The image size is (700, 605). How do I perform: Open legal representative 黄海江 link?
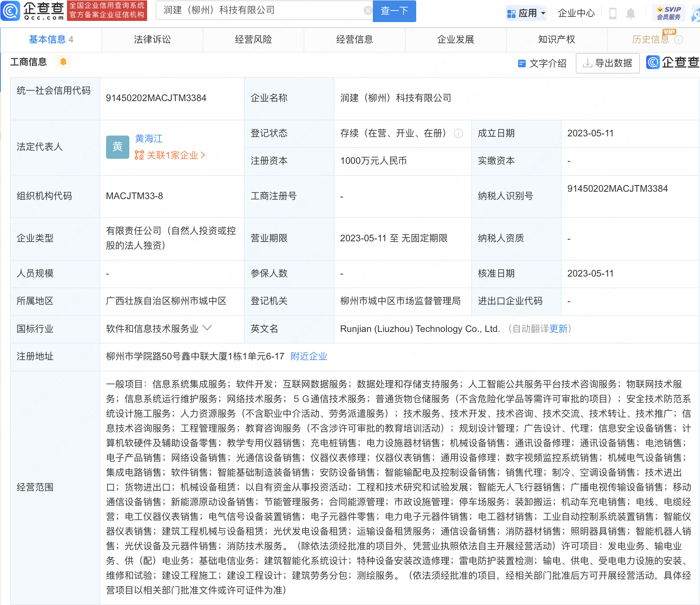click(x=149, y=139)
